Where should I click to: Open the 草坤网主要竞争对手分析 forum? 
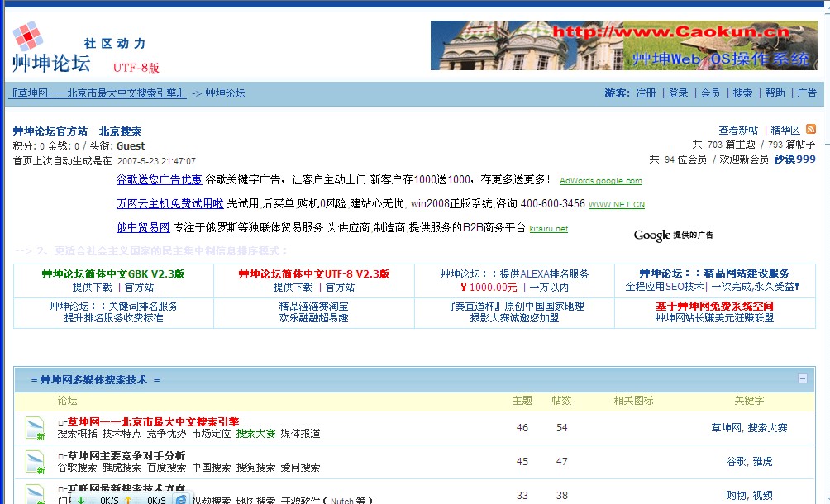click(x=126, y=456)
